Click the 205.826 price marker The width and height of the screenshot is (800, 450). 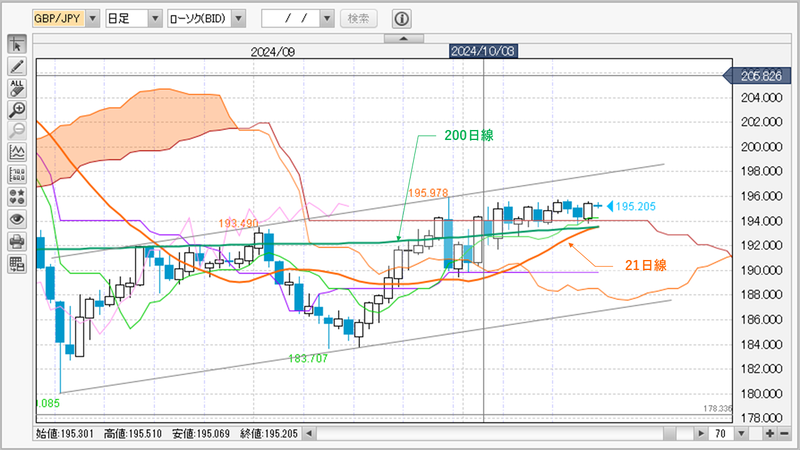[758, 76]
